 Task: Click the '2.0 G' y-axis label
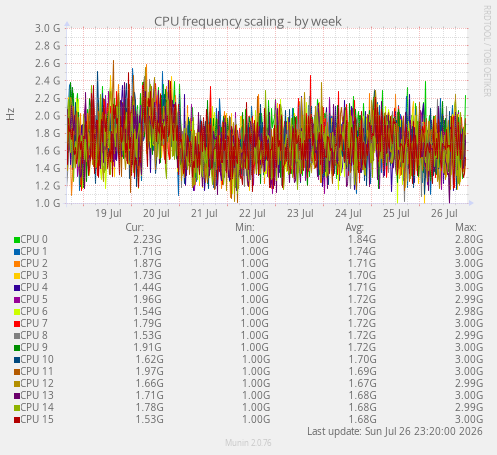[48, 115]
